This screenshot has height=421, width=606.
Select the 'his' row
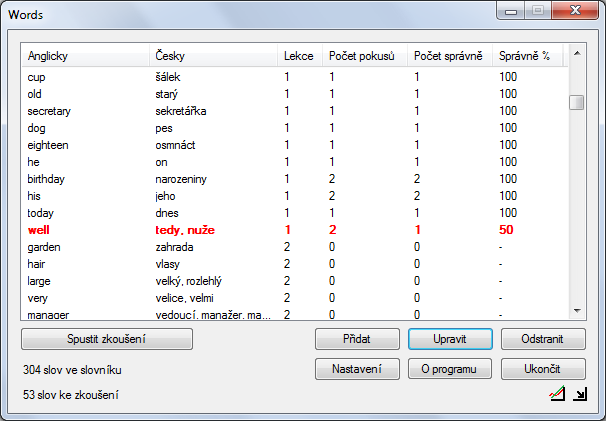point(294,196)
